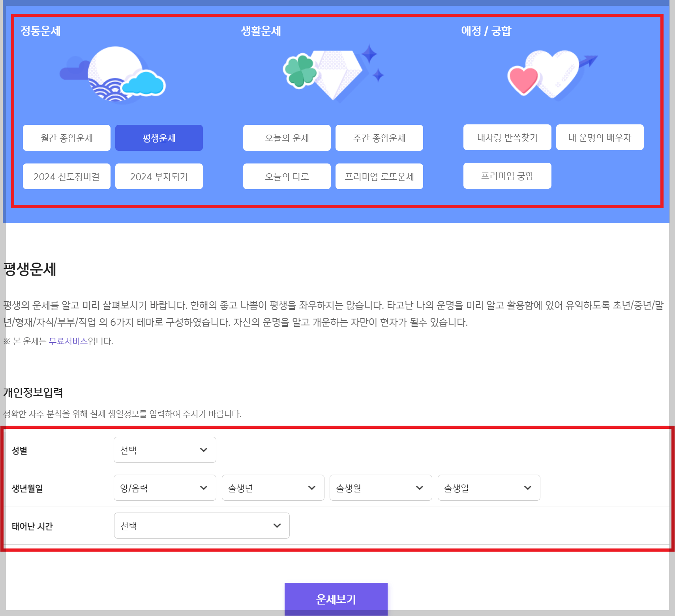Open the 출생일 birth day dropdown
Image resolution: width=675 pixels, height=616 pixels.
(489, 488)
